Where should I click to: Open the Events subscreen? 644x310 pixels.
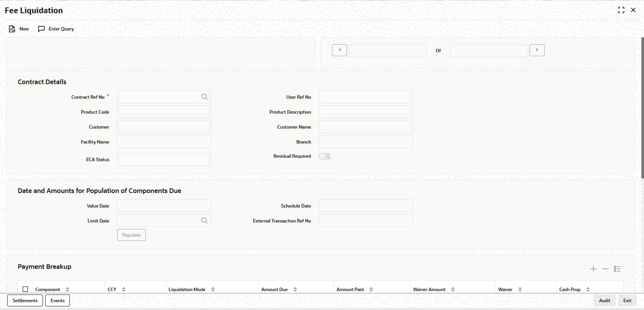(58, 301)
